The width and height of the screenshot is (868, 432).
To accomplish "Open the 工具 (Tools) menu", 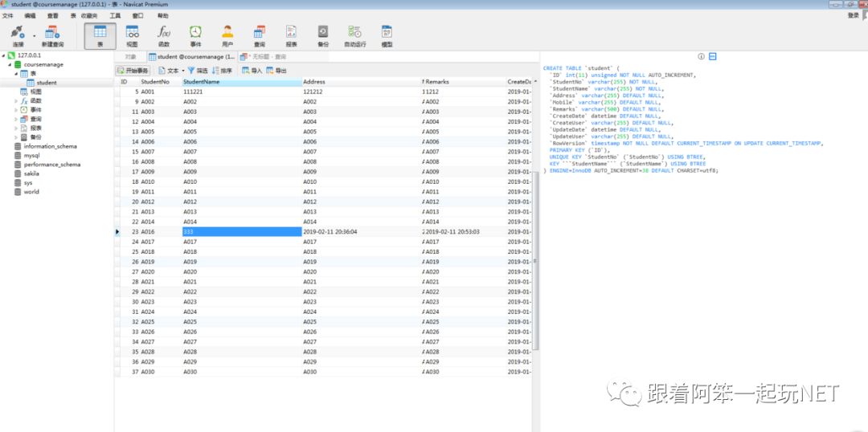I will (115, 15).
